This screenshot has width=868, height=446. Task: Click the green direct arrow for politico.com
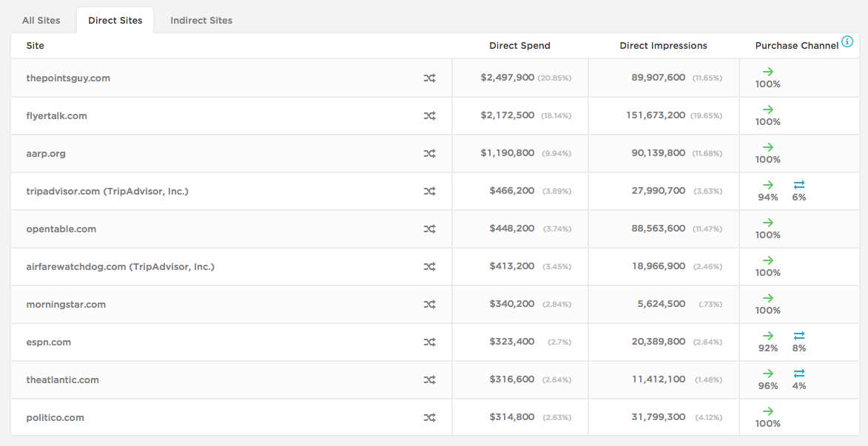768,411
